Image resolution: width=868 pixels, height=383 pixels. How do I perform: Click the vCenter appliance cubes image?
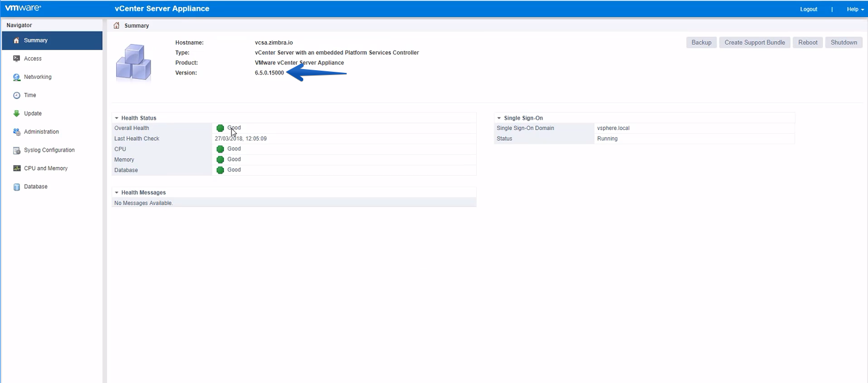[133, 63]
